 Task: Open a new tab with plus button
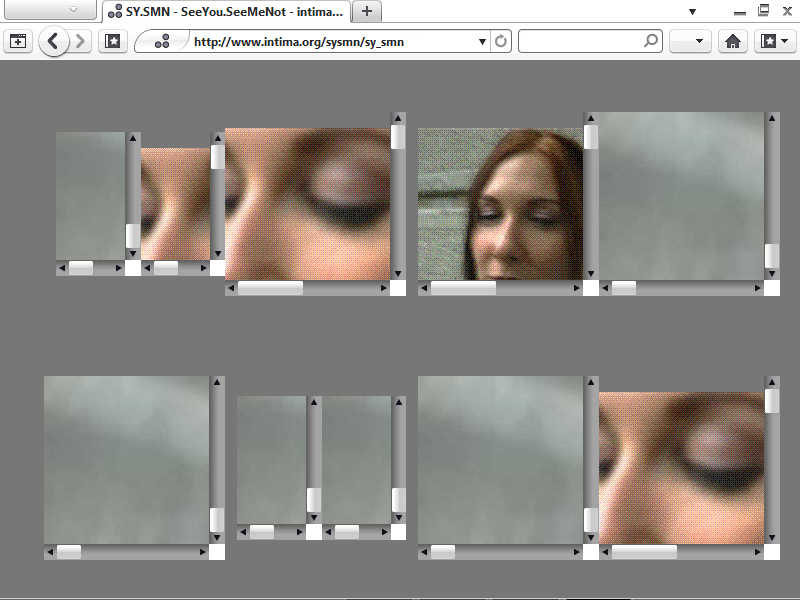(x=367, y=11)
